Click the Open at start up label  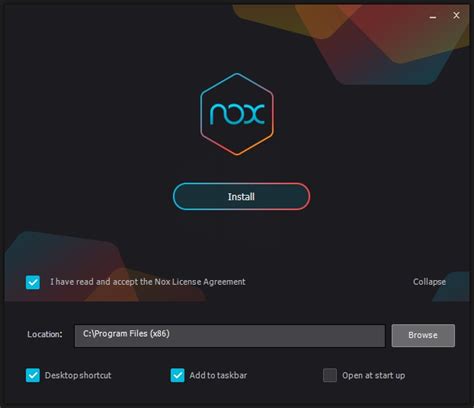(373, 376)
